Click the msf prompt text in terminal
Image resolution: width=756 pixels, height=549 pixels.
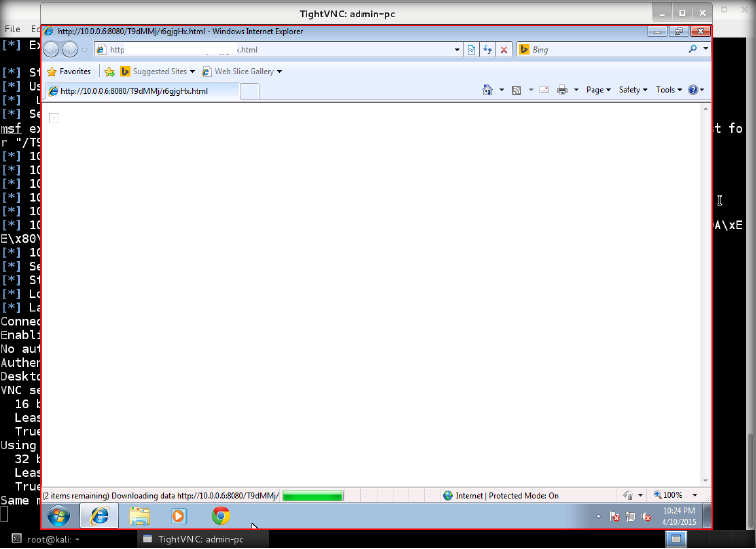click(11, 129)
